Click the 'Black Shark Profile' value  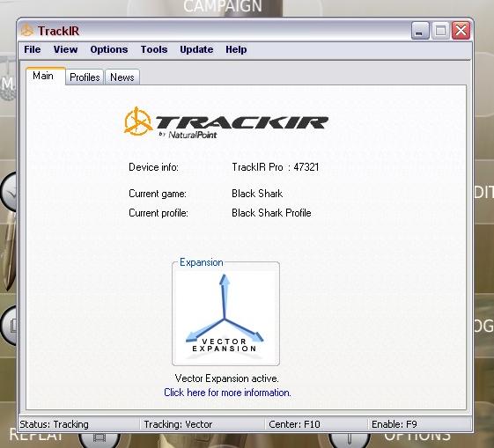pos(271,213)
